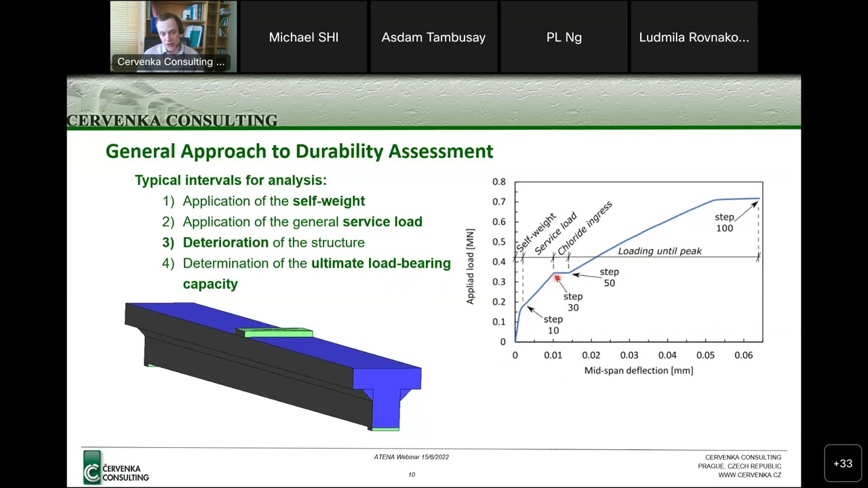The height and width of the screenshot is (488, 868).
Task: Select the PL Ng participant tile
Action: (x=564, y=37)
